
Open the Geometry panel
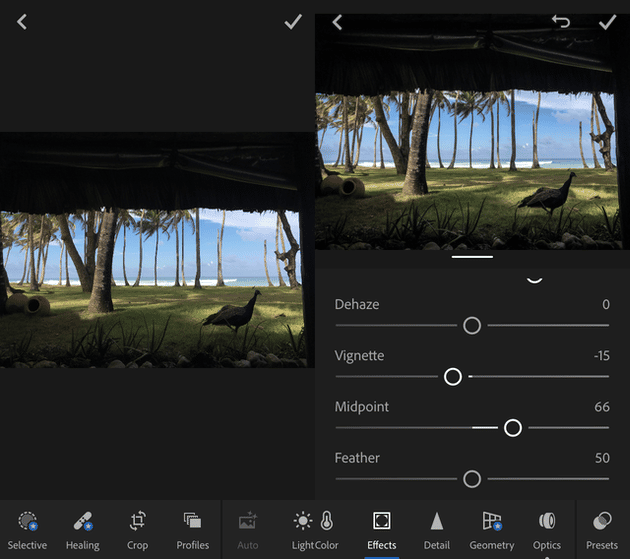492,530
